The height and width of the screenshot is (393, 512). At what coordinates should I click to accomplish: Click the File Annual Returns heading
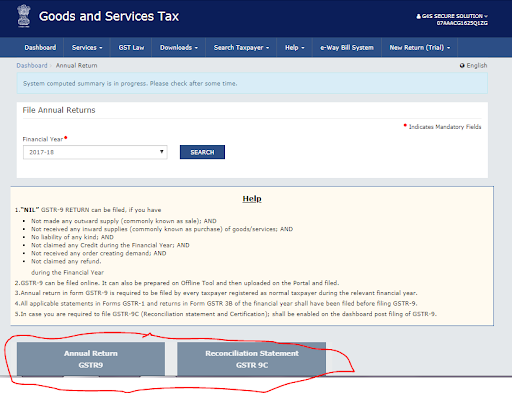click(x=59, y=110)
